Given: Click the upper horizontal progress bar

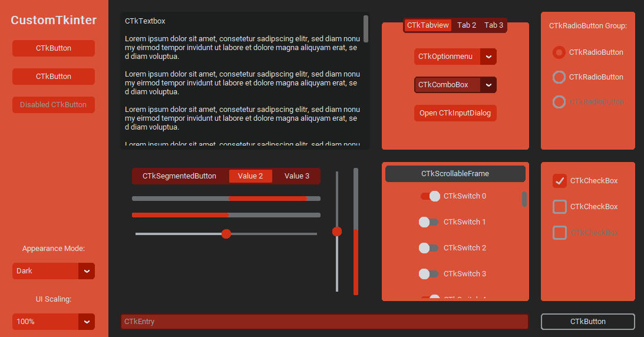Looking at the screenshot, I should (x=226, y=199).
